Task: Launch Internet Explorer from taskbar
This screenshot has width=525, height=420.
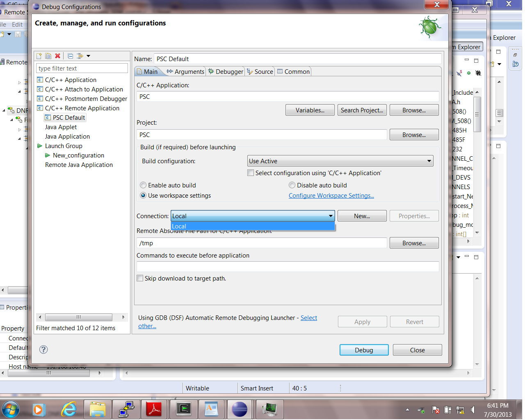Action: 68,409
